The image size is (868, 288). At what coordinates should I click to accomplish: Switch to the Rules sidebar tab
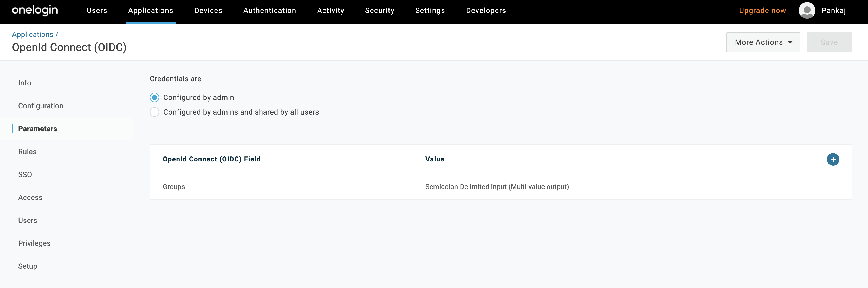click(27, 152)
